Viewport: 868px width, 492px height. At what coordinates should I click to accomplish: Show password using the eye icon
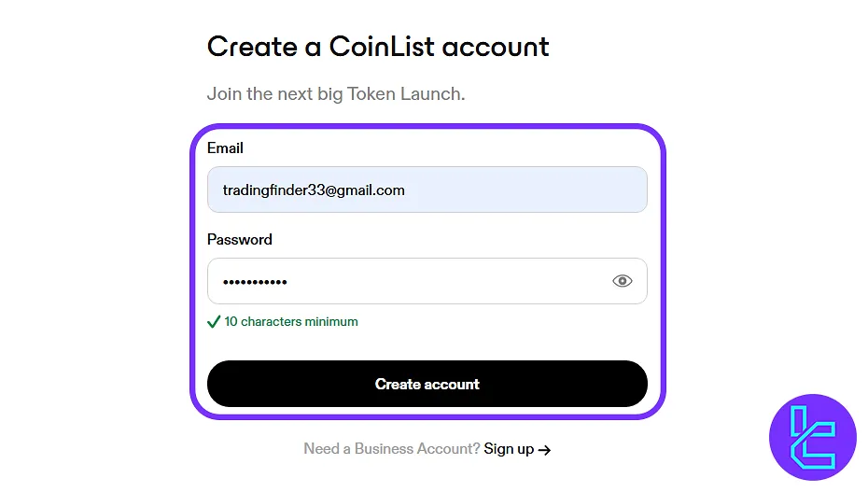[x=623, y=281]
